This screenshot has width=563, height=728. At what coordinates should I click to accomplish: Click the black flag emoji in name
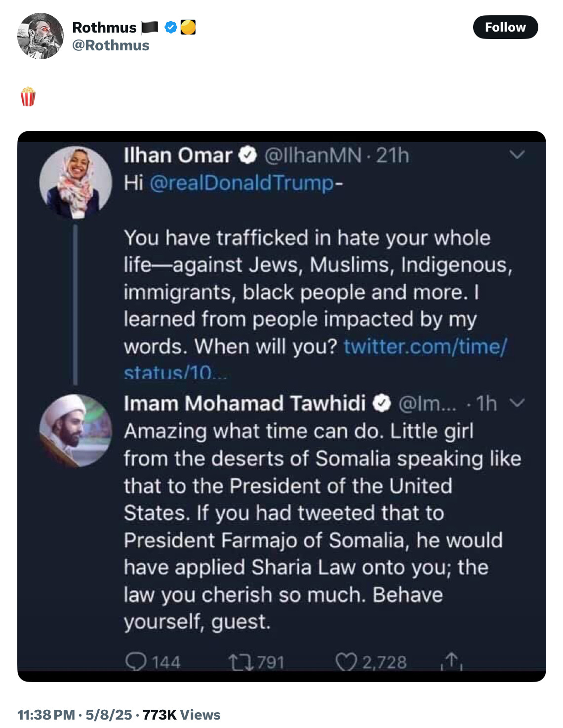coord(150,28)
